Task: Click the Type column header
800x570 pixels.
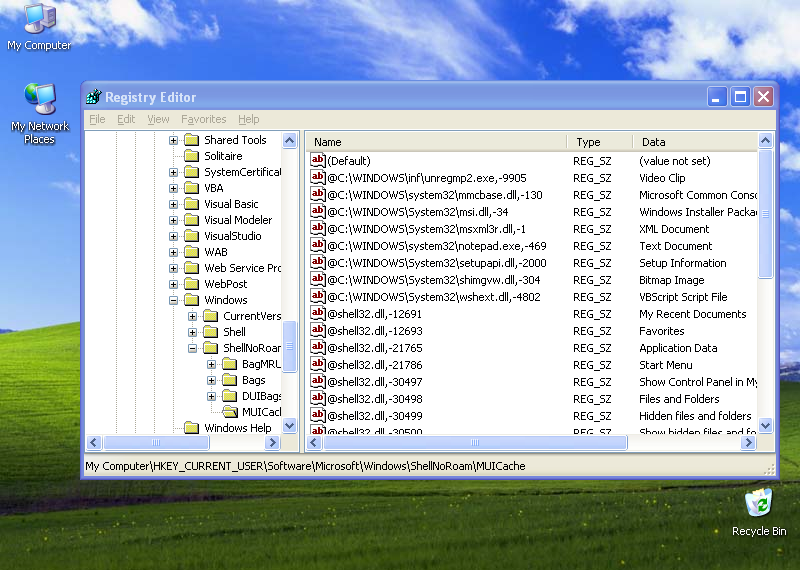Action: point(599,142)
